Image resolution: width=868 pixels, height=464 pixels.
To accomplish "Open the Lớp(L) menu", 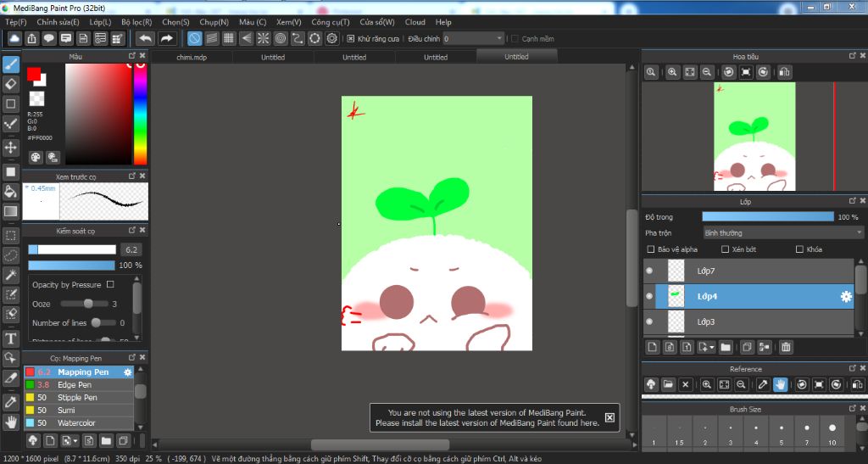I will click(100, 22).
